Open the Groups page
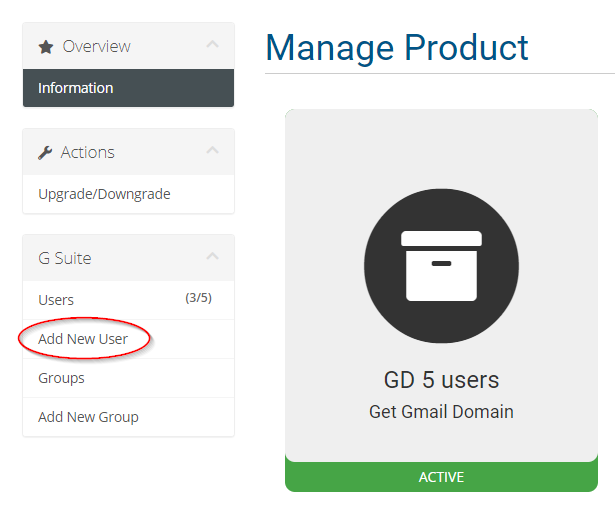Viewport: 615px width, 505px height. point(128,378)
